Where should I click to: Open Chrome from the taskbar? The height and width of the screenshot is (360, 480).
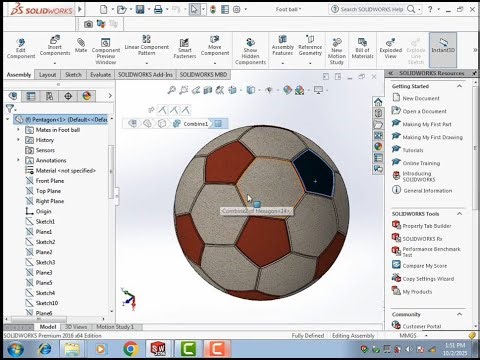[x=131, y=349]
